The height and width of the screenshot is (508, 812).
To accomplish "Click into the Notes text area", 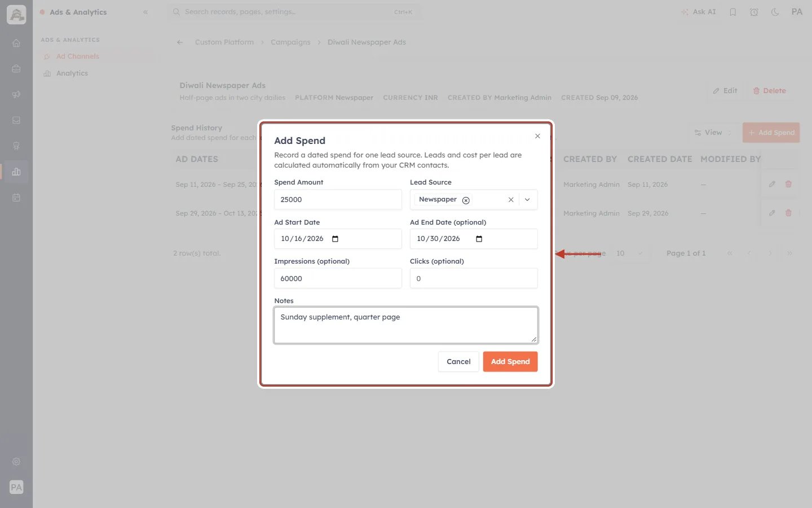I will 406,325.
